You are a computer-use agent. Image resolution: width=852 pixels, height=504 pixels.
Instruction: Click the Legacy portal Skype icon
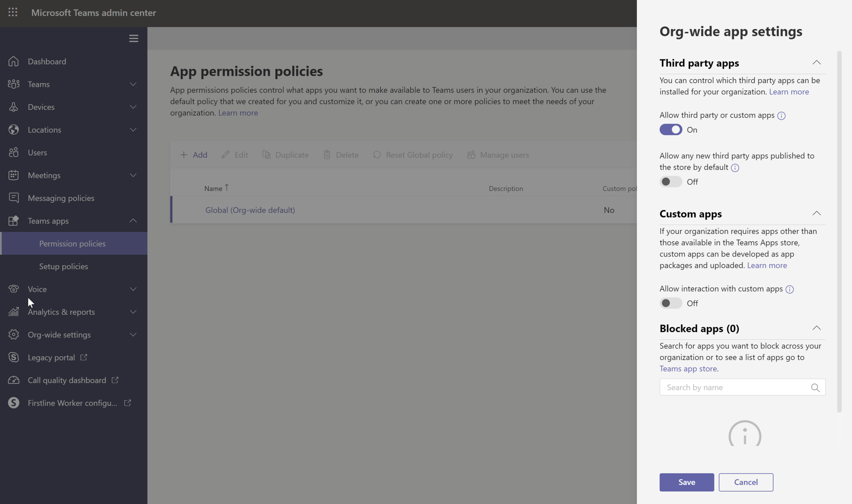[x=13, y=357]
